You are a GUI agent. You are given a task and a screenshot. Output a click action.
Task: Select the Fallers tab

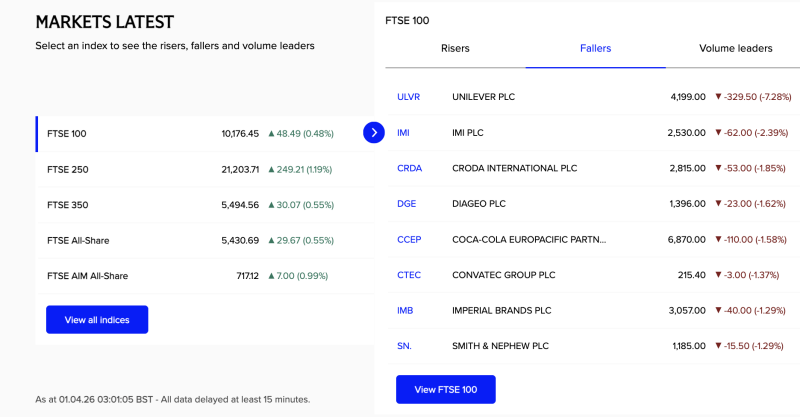coord(595,48)
